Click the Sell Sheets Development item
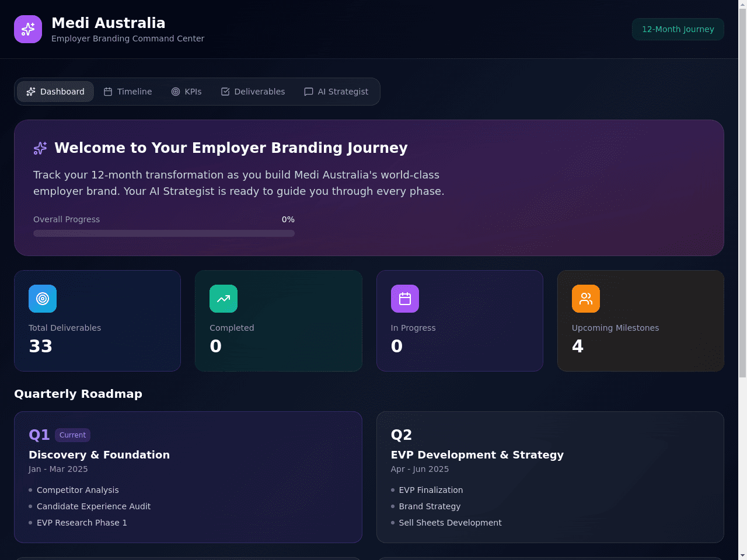Screen dimensions: 747x560 (450, 523)
